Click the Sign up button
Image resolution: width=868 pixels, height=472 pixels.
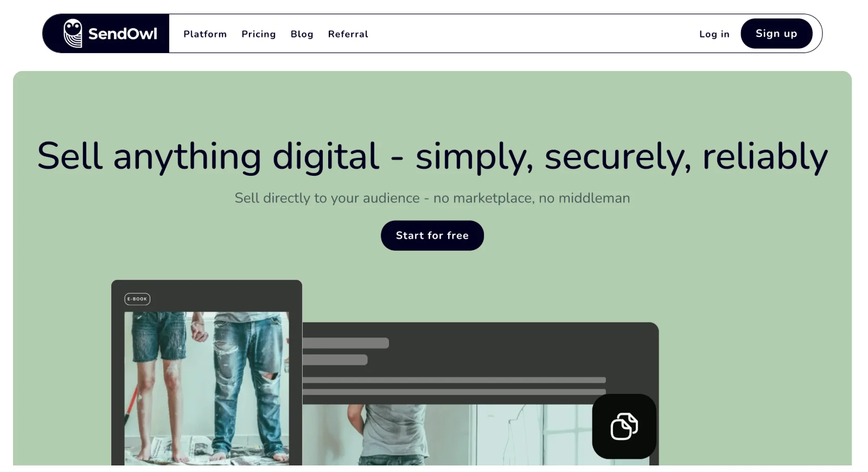pos(776,34)
